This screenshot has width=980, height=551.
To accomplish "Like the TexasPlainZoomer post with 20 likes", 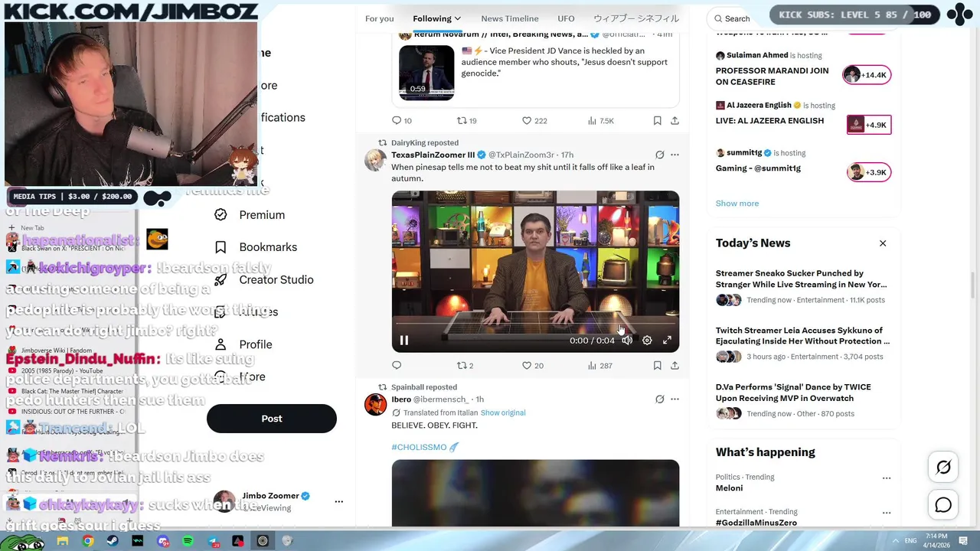I will [x=533, y=366].
